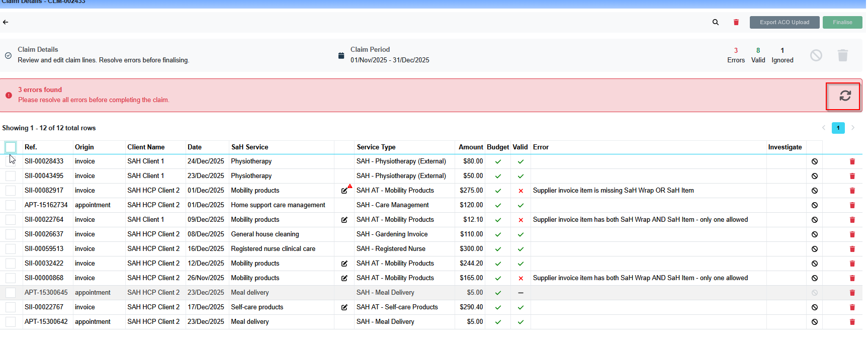Delete claim line APT-15300642
Screen dimensions: 868x346
click(x=852, y=322)
